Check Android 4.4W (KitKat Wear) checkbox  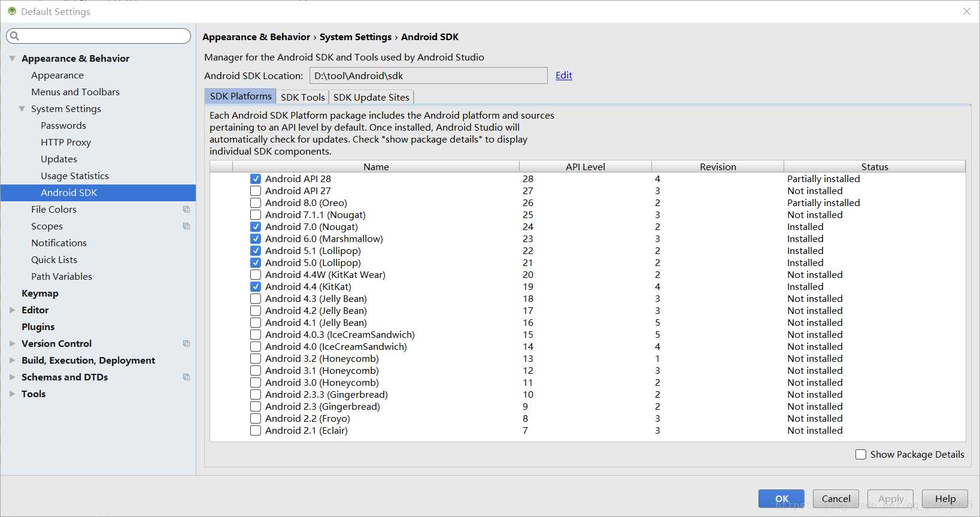(x=256, y=274)
